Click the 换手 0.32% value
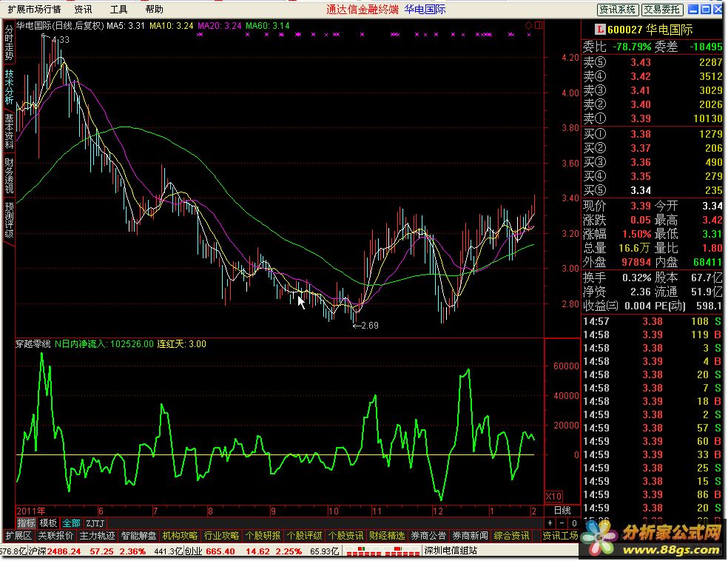Image resolution: width=728 pixels, height=561 pixels. point(636,278)
